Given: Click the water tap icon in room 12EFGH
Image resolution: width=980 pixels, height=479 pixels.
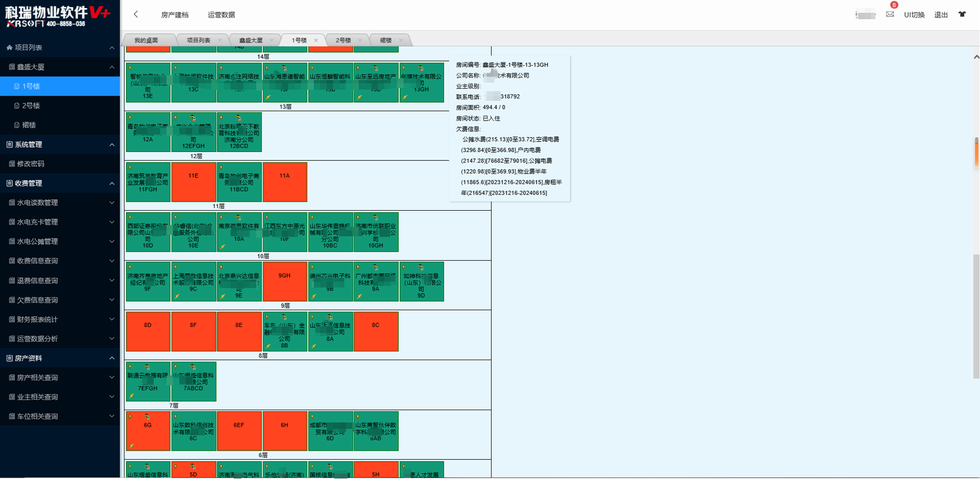Looking at the screenshot, I should pos(193,118).
